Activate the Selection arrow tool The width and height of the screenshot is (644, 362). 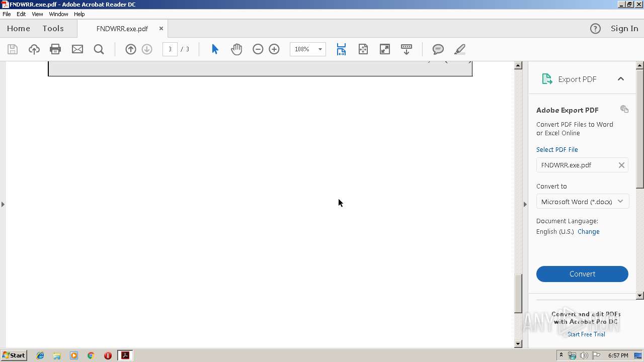click(215, 49)
